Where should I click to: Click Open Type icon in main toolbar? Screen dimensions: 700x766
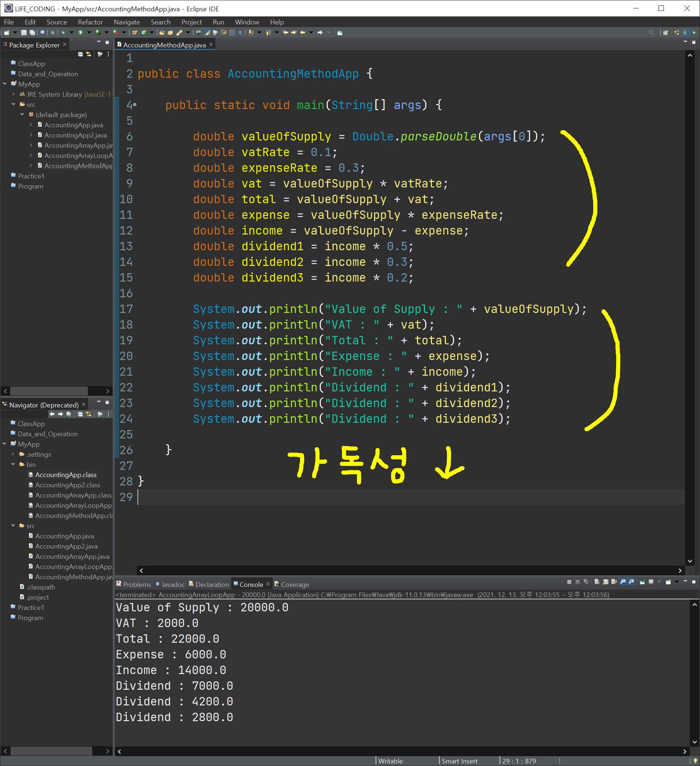tap(162, 33)
